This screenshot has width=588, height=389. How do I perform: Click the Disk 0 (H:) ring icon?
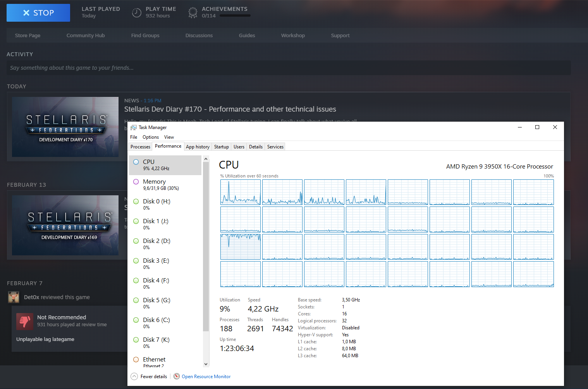click(136, 201)
